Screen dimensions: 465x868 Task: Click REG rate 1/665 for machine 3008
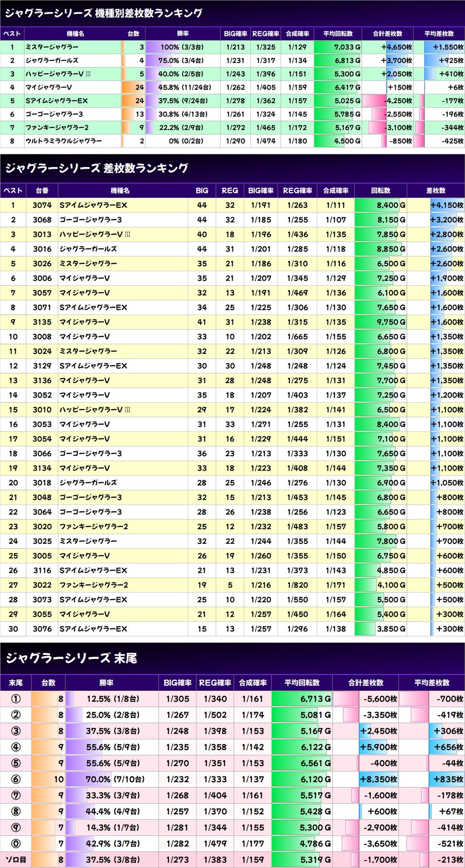click(297, 337)
